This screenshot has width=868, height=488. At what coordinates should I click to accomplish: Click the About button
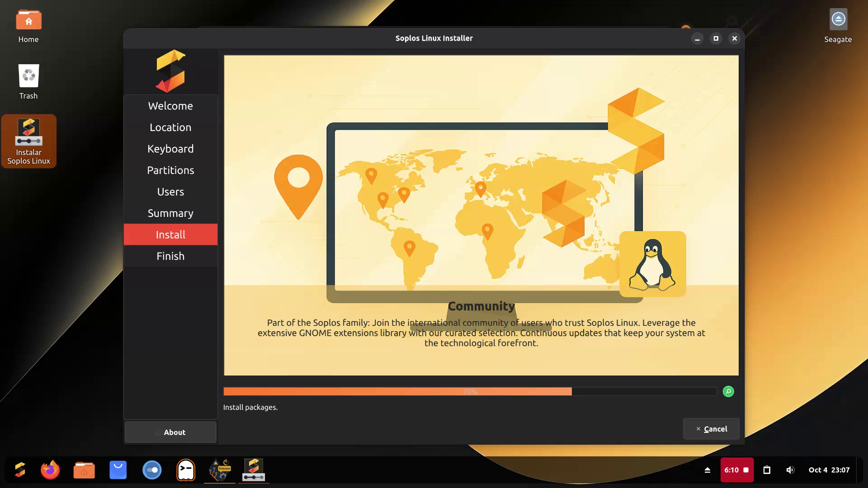tap(170, 432)
